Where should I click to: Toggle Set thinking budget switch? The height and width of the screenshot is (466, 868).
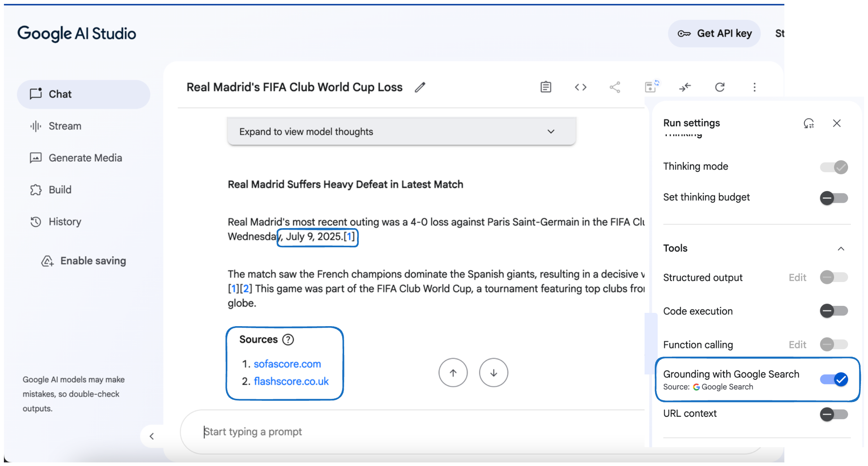(x=834, y=198)
